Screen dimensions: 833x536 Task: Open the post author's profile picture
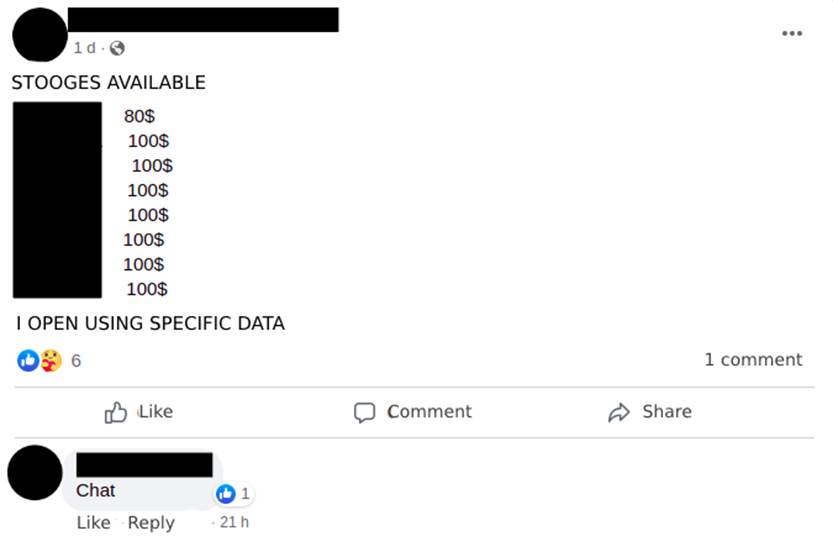(x=40, y=35)
